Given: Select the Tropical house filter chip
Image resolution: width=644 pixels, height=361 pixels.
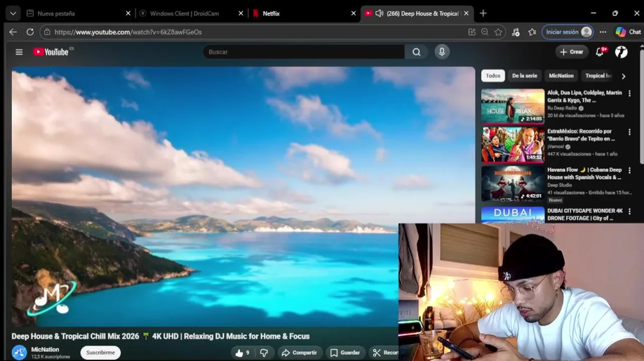Looking at the screenshot, I should coord(598,76).
